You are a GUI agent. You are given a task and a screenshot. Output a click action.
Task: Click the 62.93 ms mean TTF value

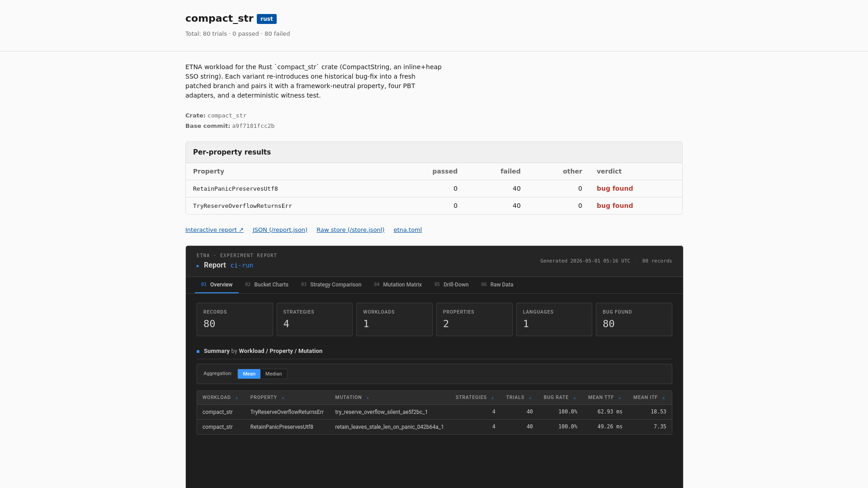[610, 412]
